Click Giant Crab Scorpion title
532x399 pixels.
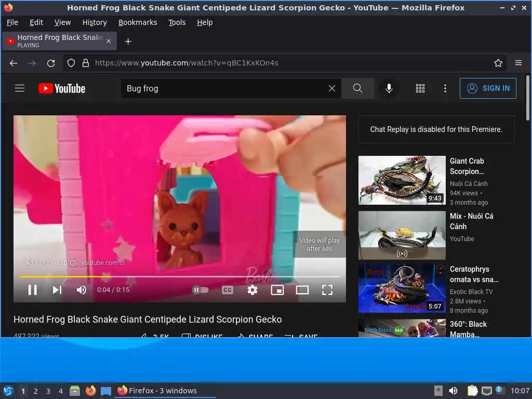(467, 166)
